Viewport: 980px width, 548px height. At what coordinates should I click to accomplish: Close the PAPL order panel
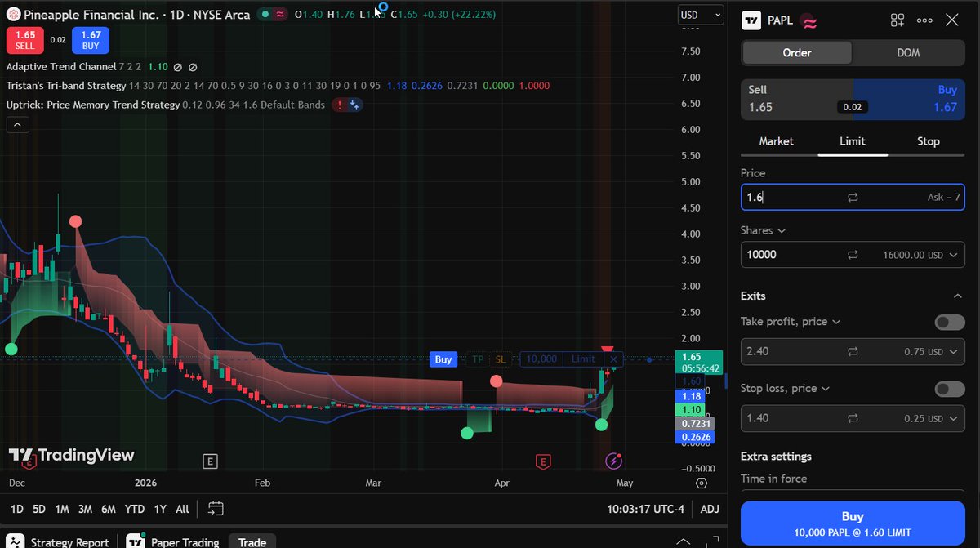coord(952,20)
